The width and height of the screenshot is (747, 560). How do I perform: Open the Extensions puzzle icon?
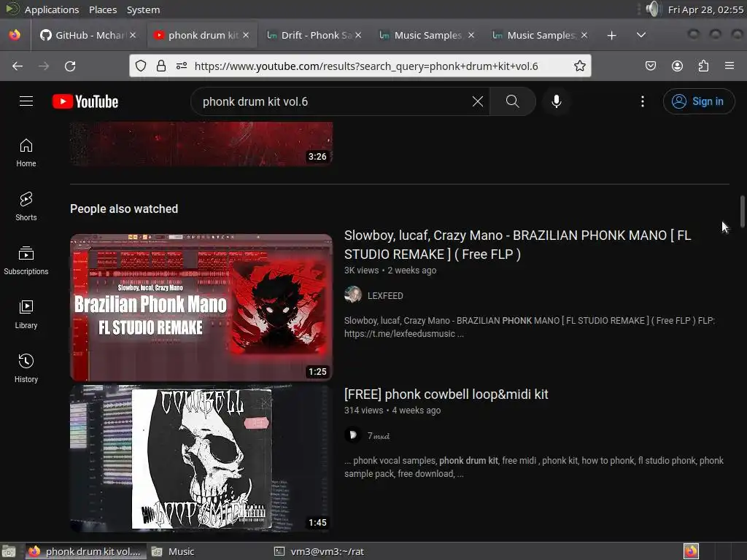click(703, 66)
